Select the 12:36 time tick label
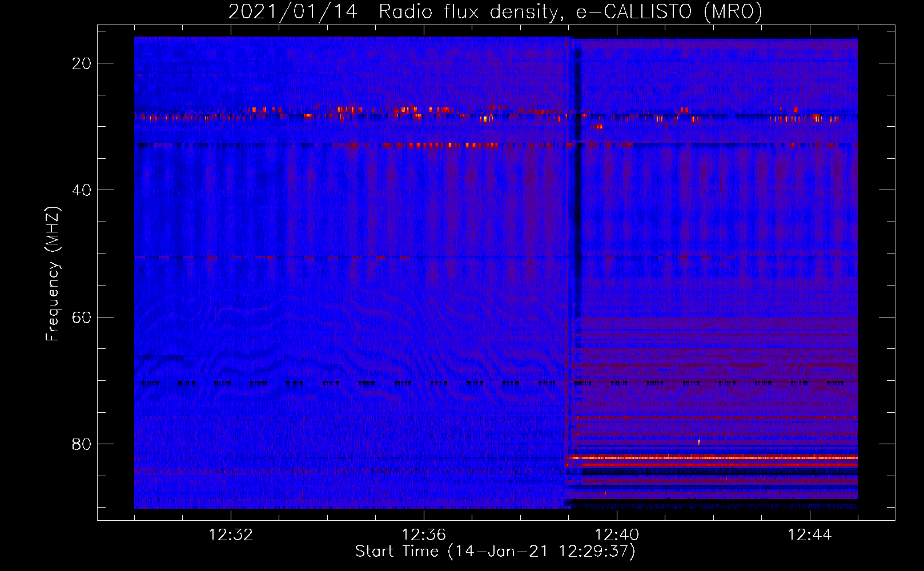Viewport: 924px width, 571px height. 424,535
